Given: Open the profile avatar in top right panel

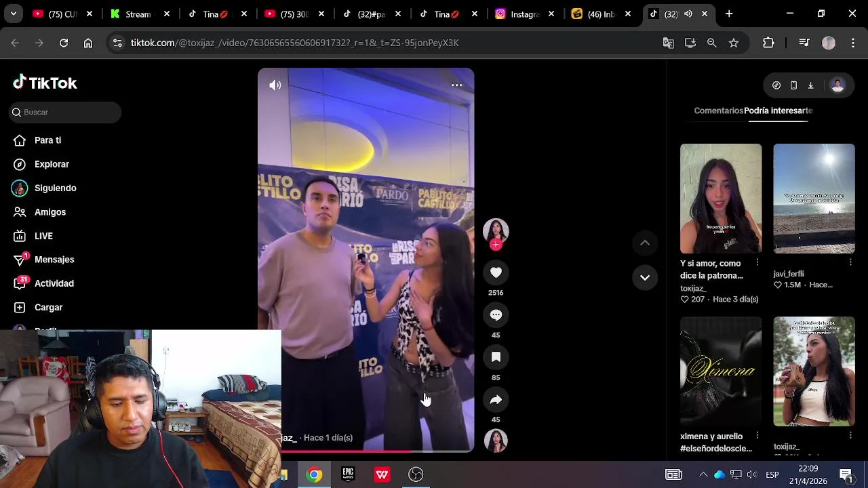Looking at the screenshot, I should click(x=837, y=85).
